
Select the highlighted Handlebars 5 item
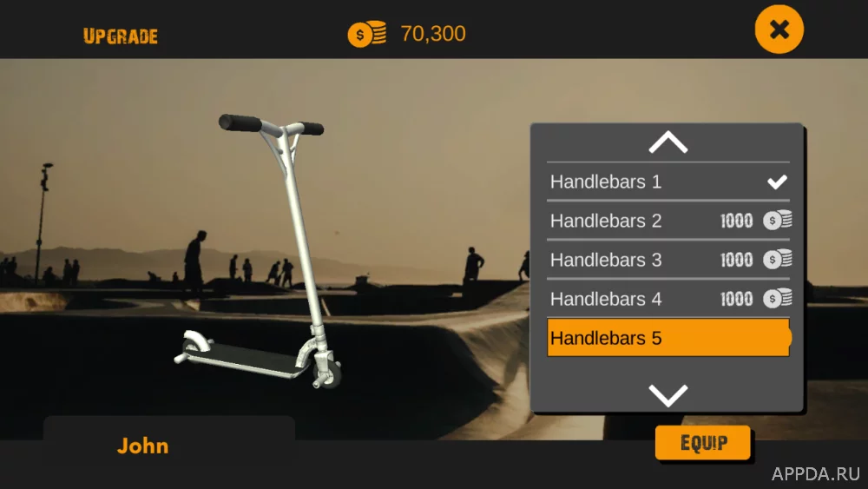click(x=668, y=338)
